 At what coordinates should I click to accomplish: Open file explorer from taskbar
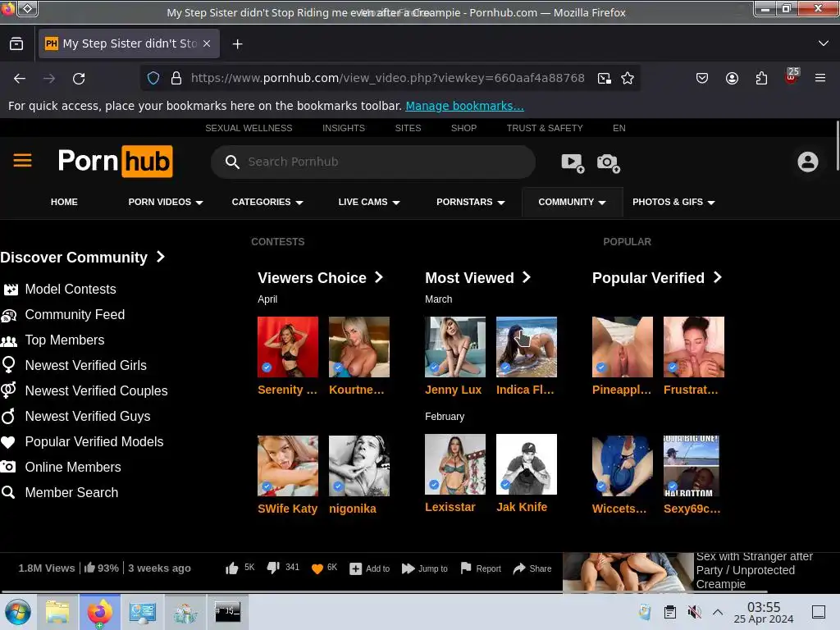57,612
